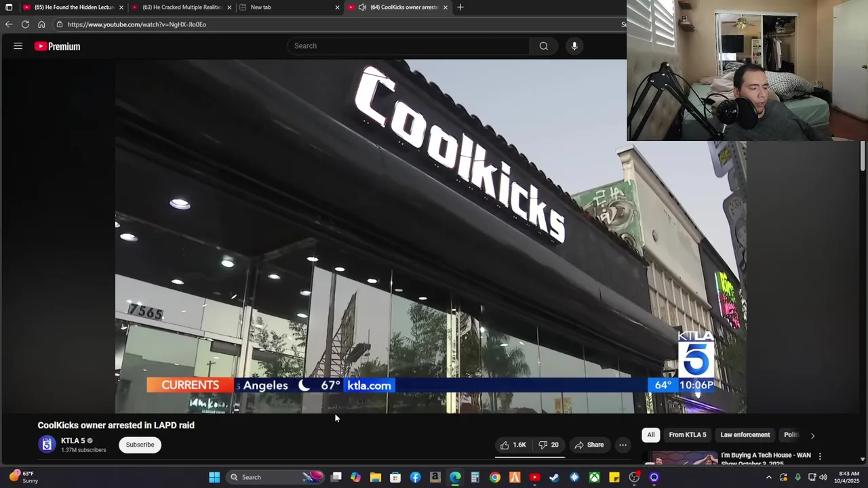Viewport: 868px width, 488px height.
Task: Open KTLA 5 channel name link
Action: coord(73,441)
